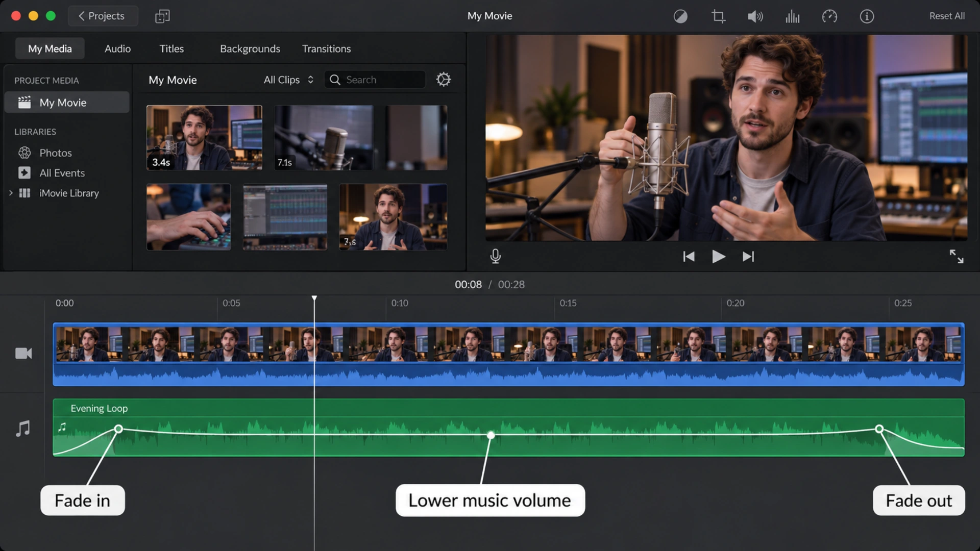Play the movie preview

(x=718, y=257)
